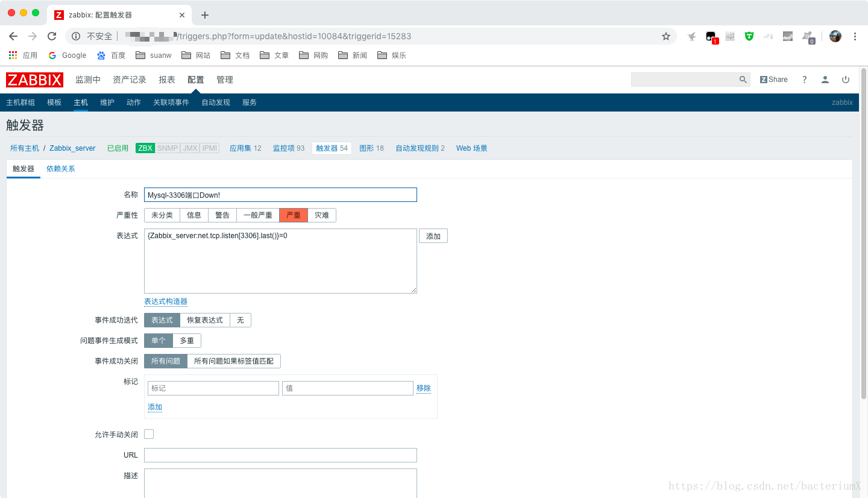This screenshot has height=498, width=868.
Task: Select 恢复表达式 for OK event generation
Action: pyautogui.click(x=205, y=320)
